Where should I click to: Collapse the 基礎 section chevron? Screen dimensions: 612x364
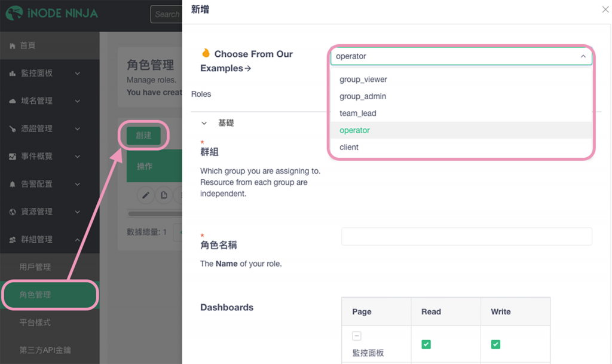tap(204, 123)
